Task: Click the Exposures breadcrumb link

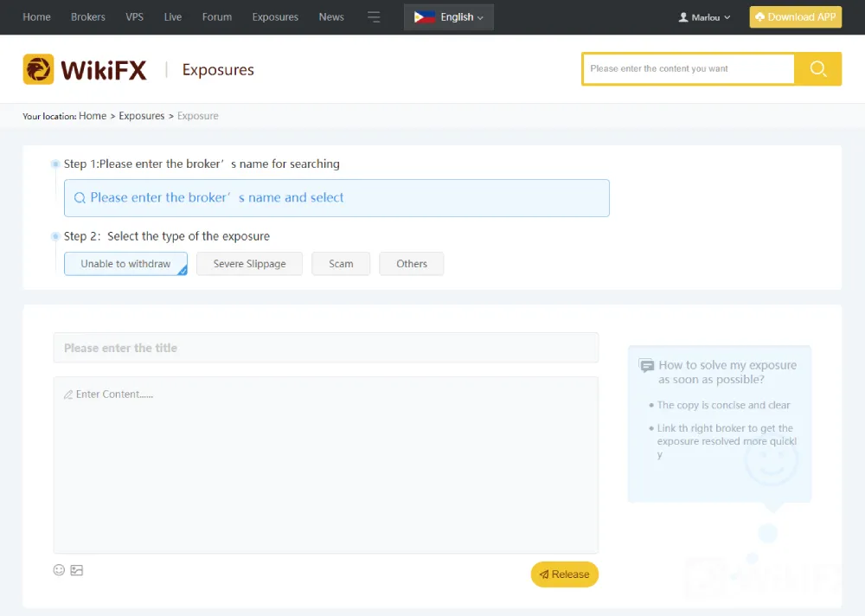Action: point(142,116)
